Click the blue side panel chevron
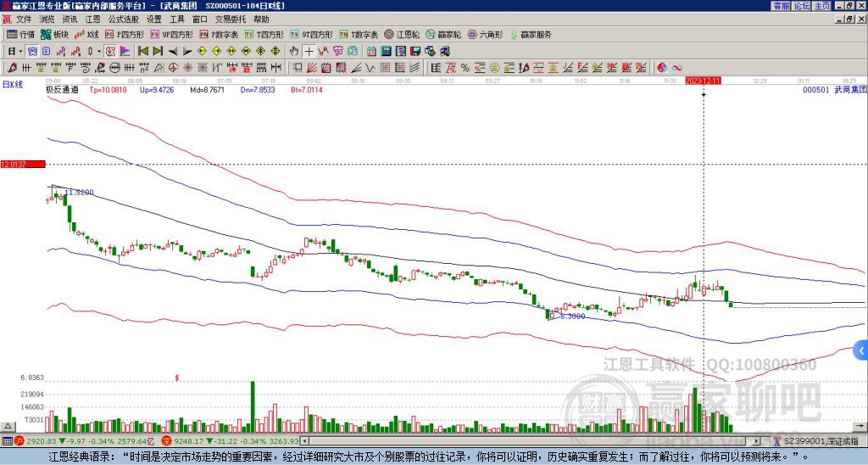The height and width of the screenshot is (465, 868). 861,350
